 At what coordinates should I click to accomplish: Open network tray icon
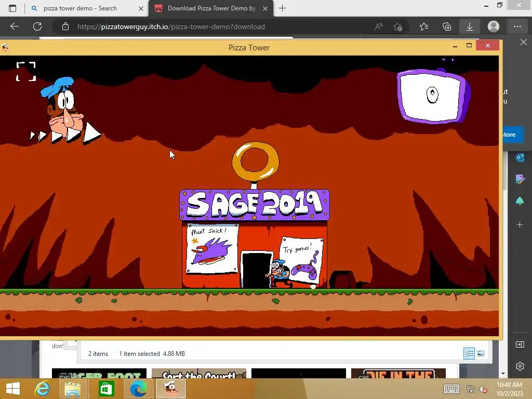[470, 389]
